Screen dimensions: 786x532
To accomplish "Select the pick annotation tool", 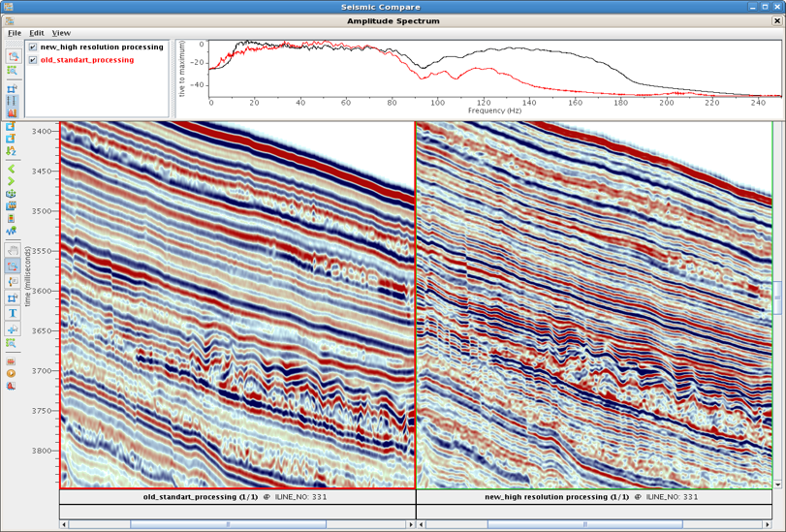I will click(x=13, y=281).
